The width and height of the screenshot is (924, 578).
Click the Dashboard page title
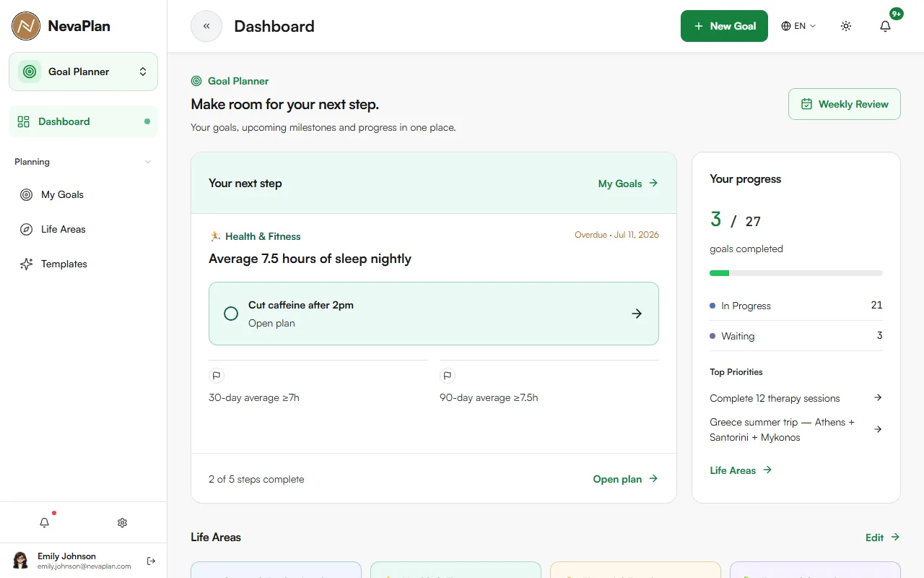tap(274, 26)
